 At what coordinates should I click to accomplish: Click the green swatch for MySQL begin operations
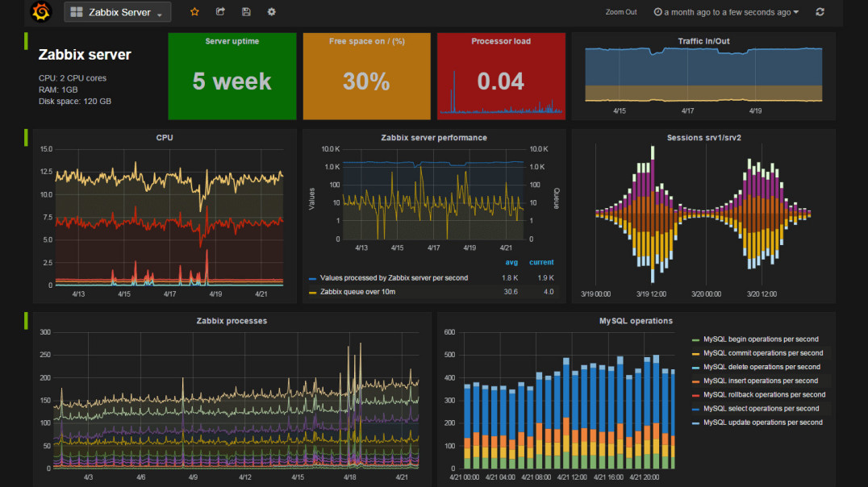(x=696, y=339)
